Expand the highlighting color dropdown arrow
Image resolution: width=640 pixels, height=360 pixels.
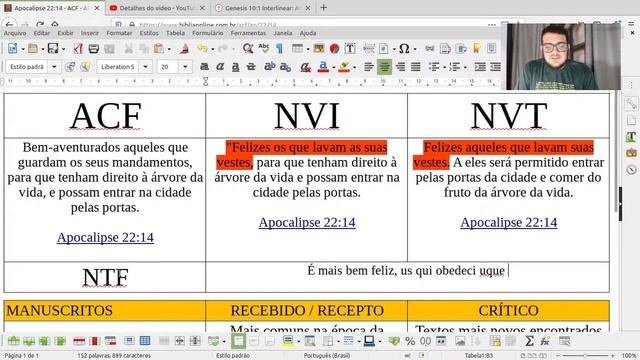click(x=354, y=67)
